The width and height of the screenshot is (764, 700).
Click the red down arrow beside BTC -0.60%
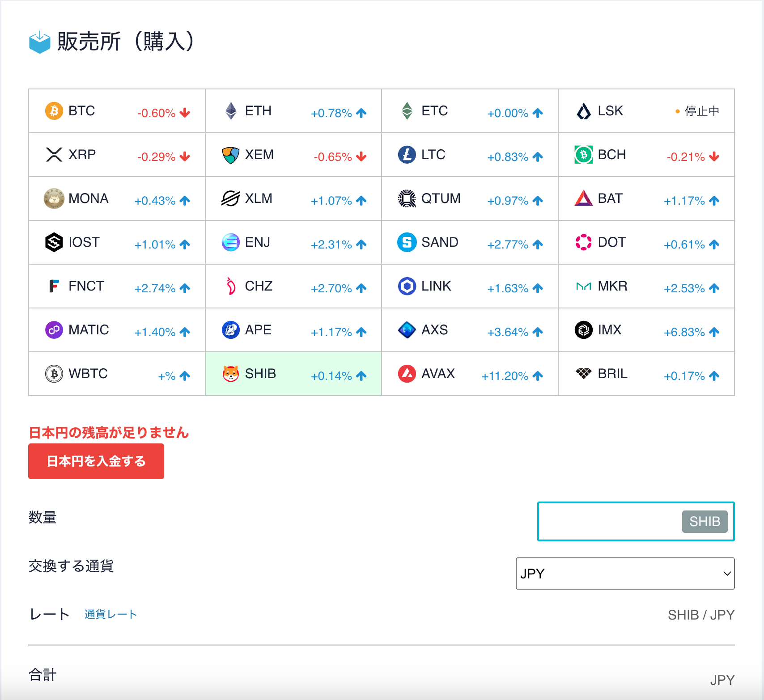point(185,113)
